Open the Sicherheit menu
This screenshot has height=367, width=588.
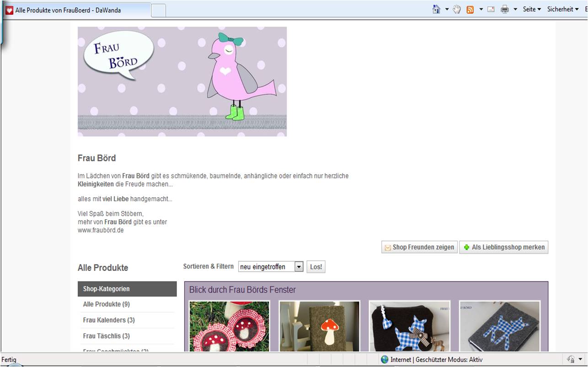pyautogui.click(x=563, y=9)
